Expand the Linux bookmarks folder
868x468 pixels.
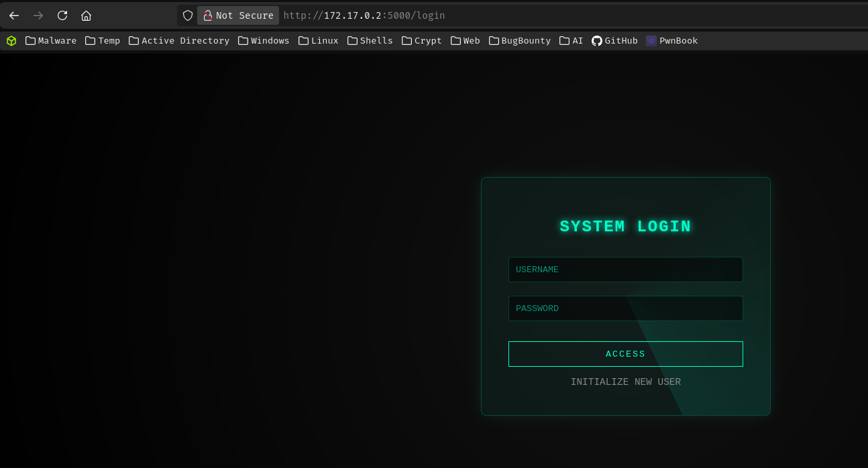pos(319,41)
